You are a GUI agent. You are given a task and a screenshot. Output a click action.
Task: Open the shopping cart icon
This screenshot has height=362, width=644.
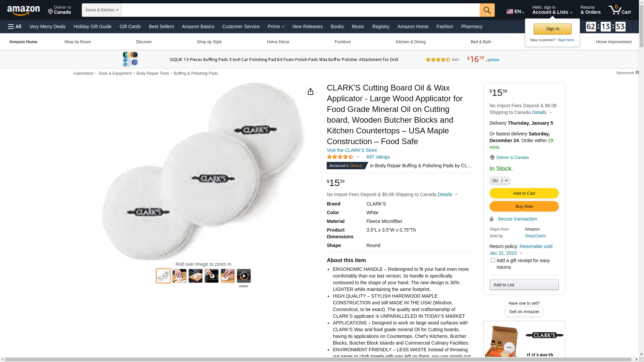[620, 10]
